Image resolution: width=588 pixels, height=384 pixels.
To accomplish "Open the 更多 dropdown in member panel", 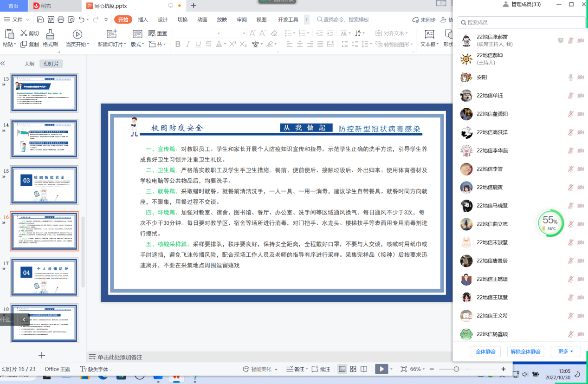I will click(x=565, y=351).
